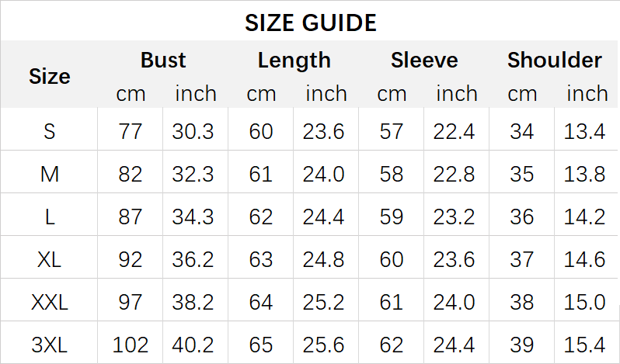Click the 30.3 inch bust value

[193, 131]
